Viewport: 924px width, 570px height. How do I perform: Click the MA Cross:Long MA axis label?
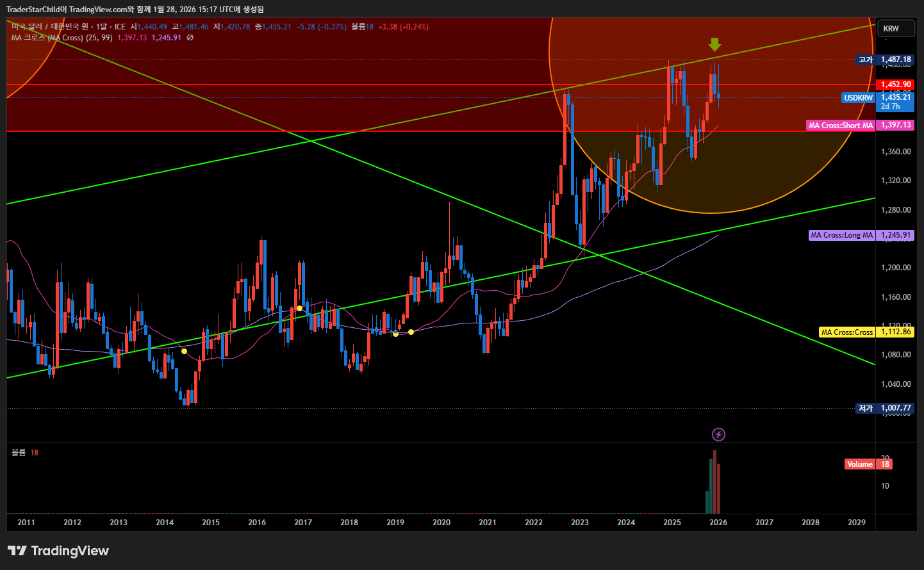pyautogui.click(x=841, y=235)
